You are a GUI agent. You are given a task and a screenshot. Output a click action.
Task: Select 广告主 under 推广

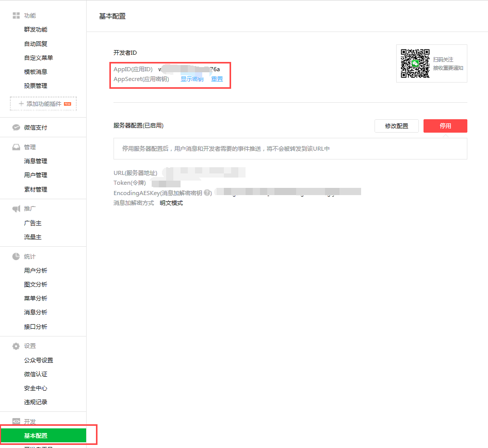click(32, 223)
